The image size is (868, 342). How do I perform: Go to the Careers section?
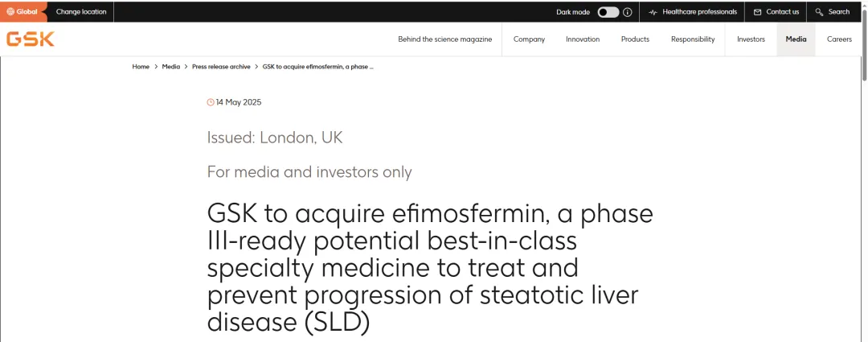click(839, 39)
